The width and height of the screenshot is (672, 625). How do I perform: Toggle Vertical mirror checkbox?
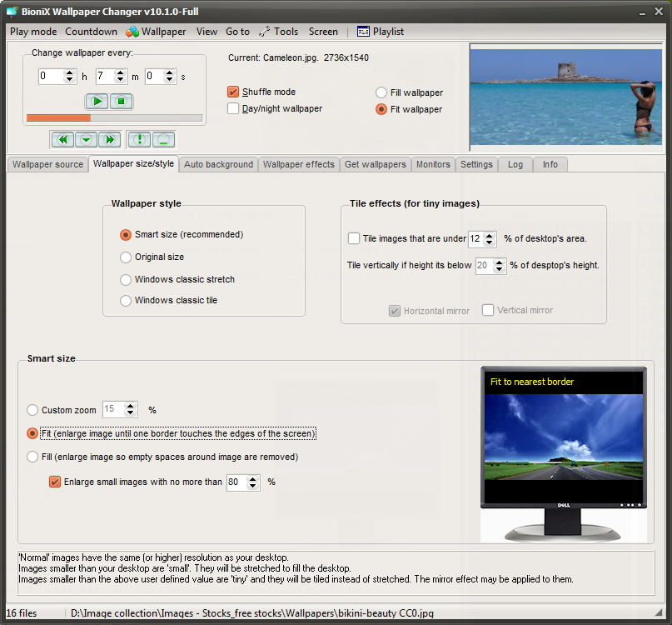pos(488,310)
